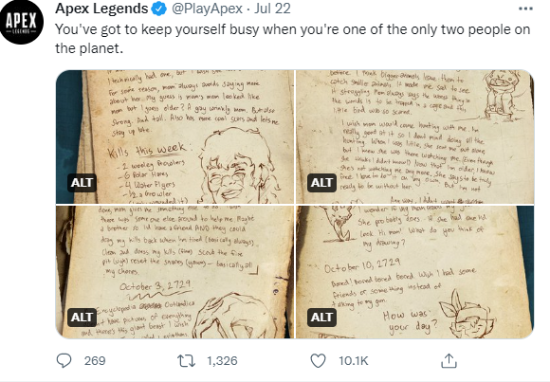Image resolution: width=550 pixels, height=382 pixels.
Task: Open the top-right hunting journal image
Action: click(415, 136)
